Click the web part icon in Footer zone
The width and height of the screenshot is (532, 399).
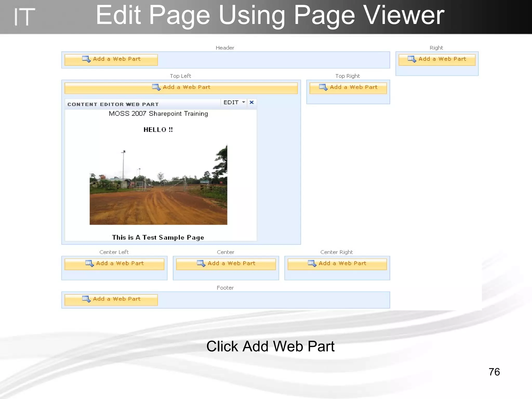click(x=86, y=299)
